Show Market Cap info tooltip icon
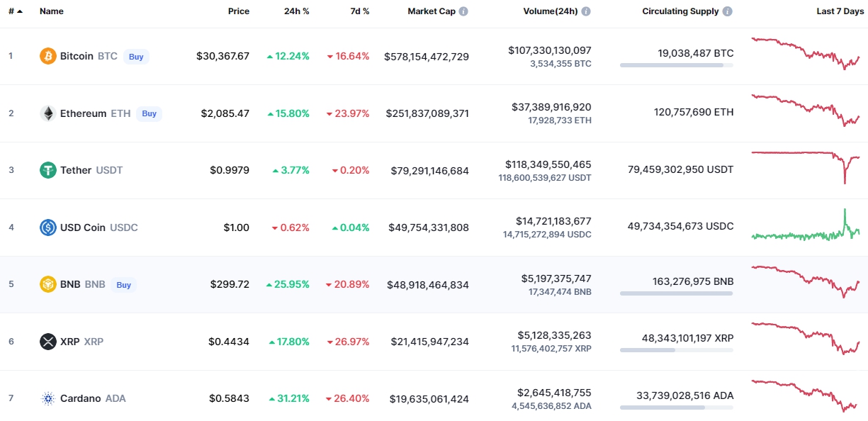 pos(463,11)
